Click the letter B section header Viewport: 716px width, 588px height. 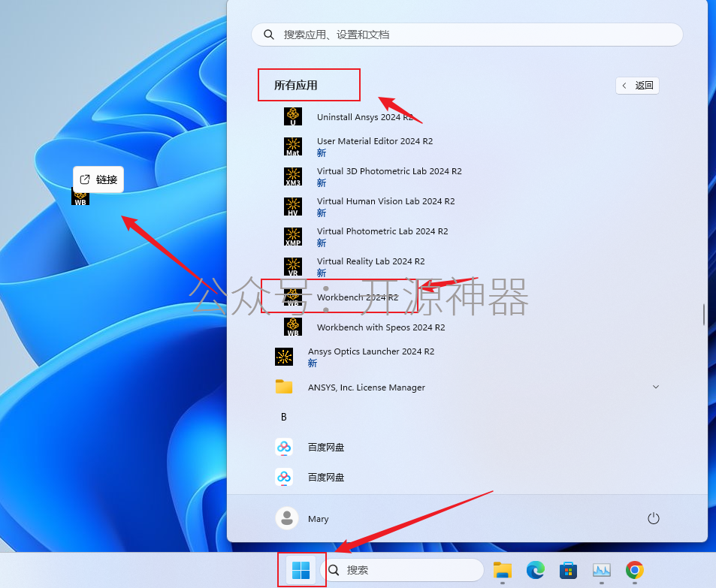pos(283,417)
